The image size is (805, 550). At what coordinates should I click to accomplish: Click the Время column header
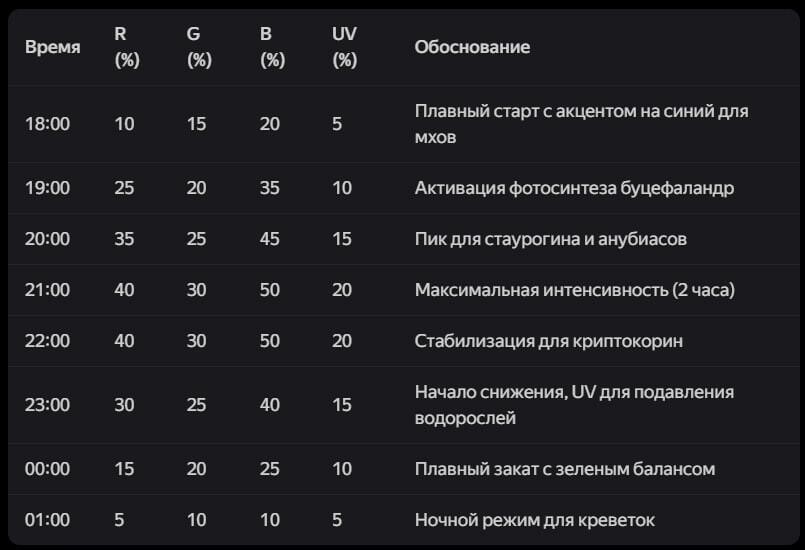tap(53, 47)
